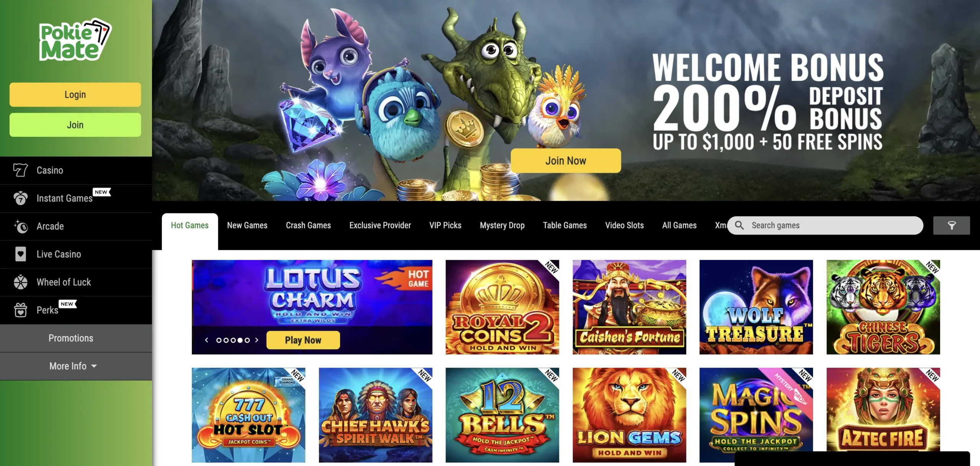The height and width of the screenshot is (466, 980).
Task: Open the Live Casino card icon
Action: [x=20, y=254]
